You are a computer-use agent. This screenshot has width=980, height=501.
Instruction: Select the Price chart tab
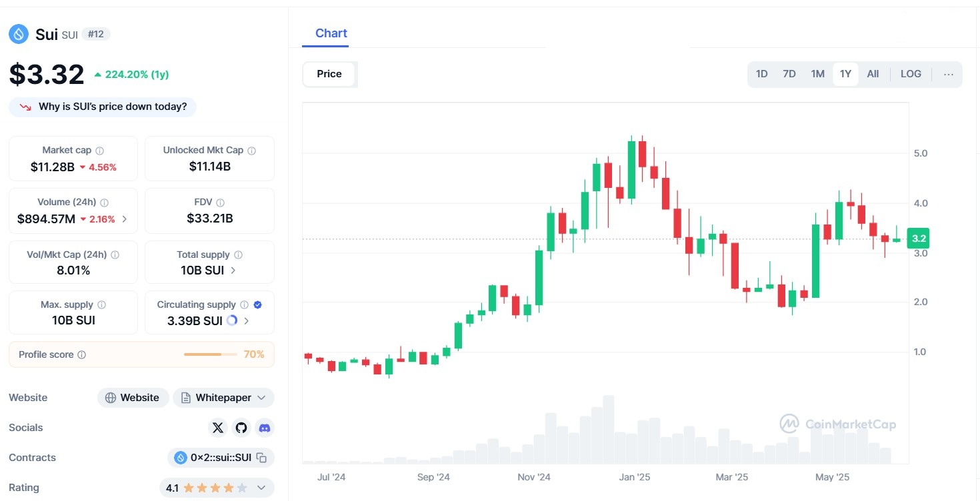(329, 74)
